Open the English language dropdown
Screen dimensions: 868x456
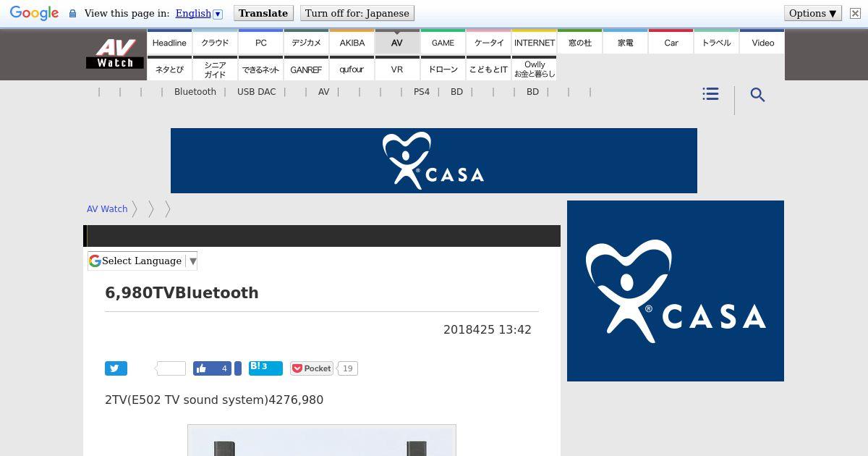click(x=199, y=13)
